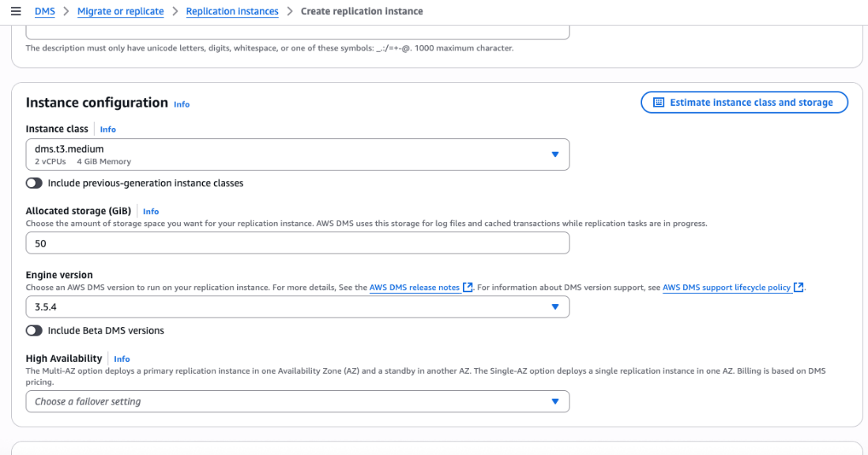Open the Engine version 3.5.4 dropdown
This screenshot has width=868, height=455.
click(297, 307)
